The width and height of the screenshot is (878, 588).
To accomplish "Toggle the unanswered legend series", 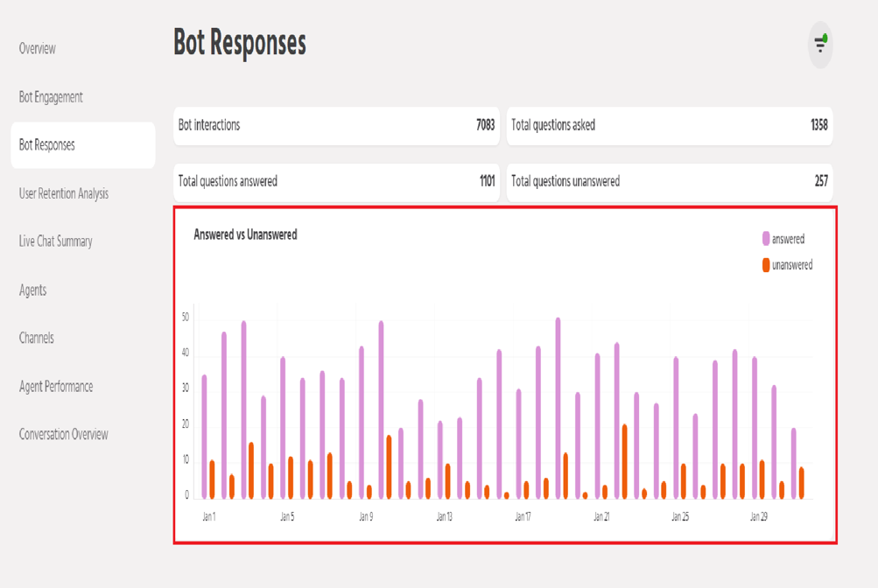I will pos(791,265).
